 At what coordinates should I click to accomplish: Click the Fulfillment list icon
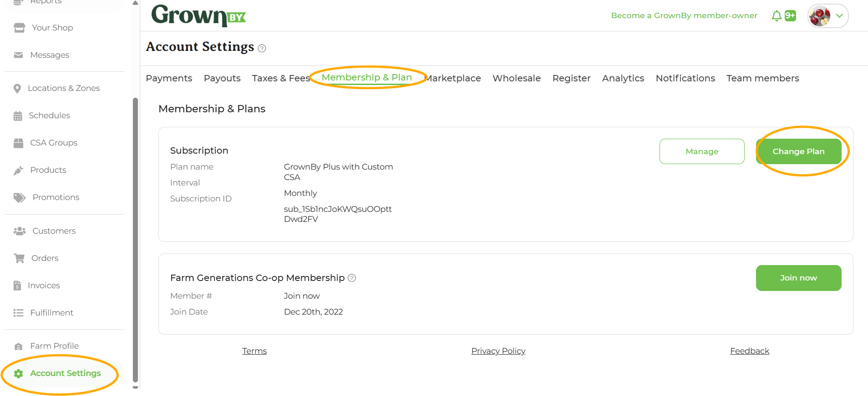[18, 313]
